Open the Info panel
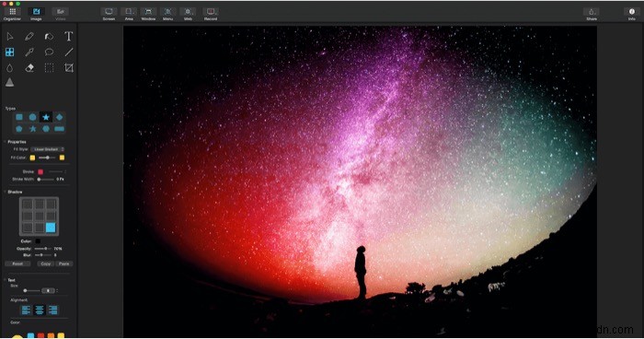 pyautogui.click(x=632, y=14)
